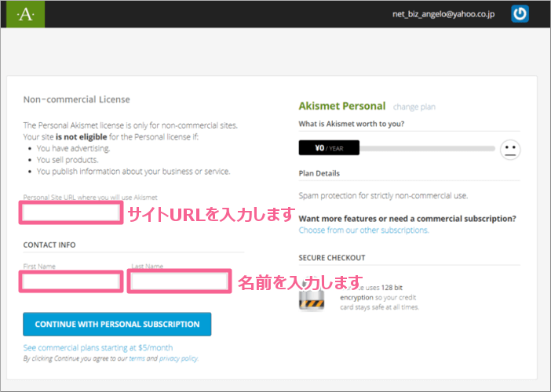Click the neutral smiley face icon
This screenshot has width=551, height=392.
pyautogui.click(x=510, y=150)
